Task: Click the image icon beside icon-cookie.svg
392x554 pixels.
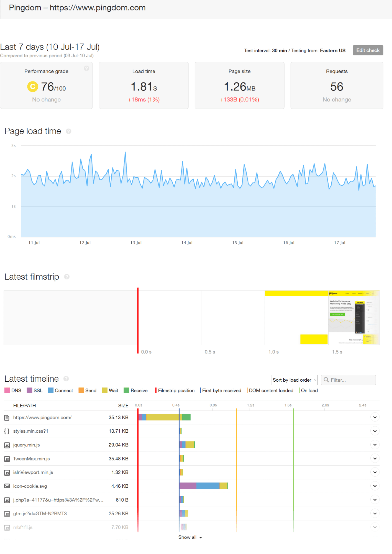Action: tap(7, 486)
